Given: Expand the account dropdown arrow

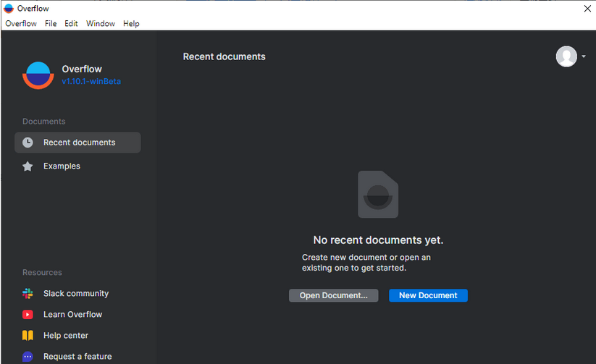Looking at the screenshot, I should pos(584,56).
